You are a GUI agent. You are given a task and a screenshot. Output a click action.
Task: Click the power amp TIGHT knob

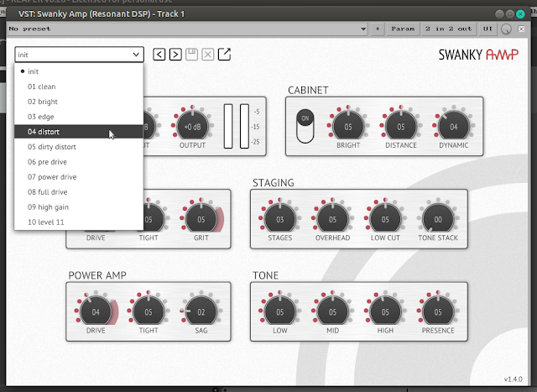click(x=149, y=311)
